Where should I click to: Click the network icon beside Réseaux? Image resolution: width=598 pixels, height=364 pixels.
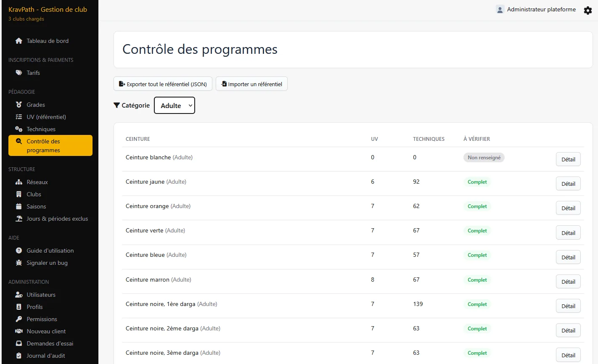coord(19,182)
